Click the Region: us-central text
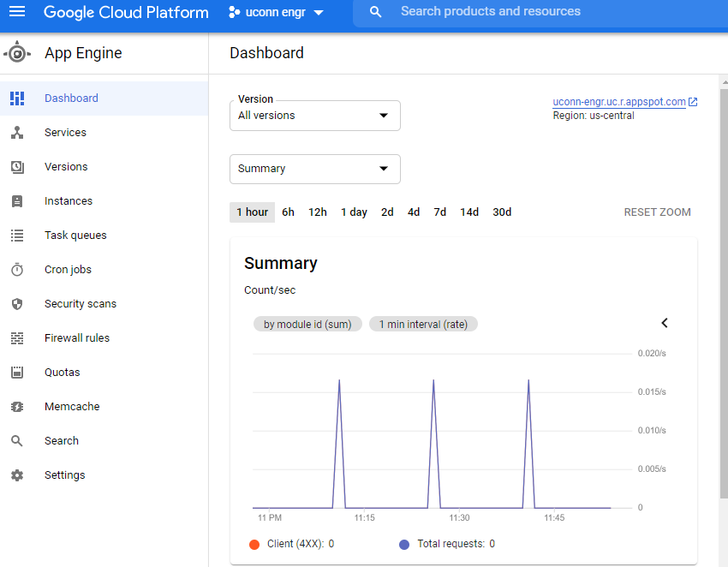The image size is (728, 567). tap(594, 116)
